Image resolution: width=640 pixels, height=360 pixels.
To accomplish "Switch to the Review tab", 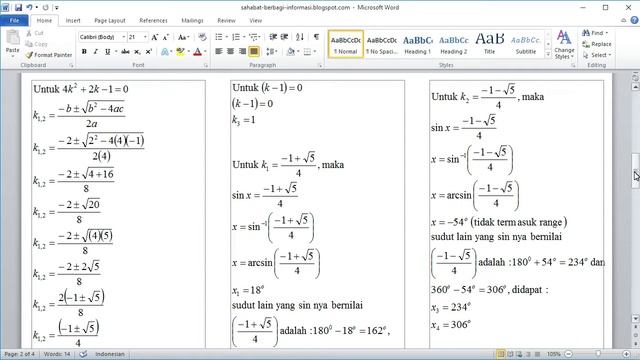I will [x=226, y=20].
